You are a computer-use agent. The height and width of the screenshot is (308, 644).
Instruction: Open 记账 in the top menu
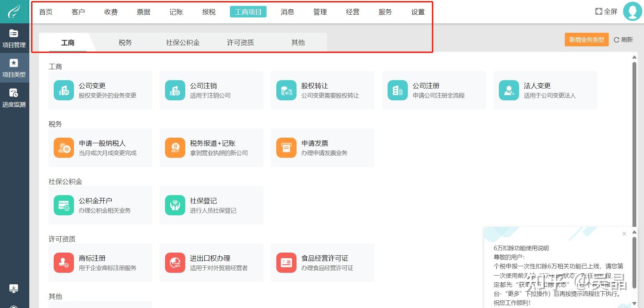point(176,12)
